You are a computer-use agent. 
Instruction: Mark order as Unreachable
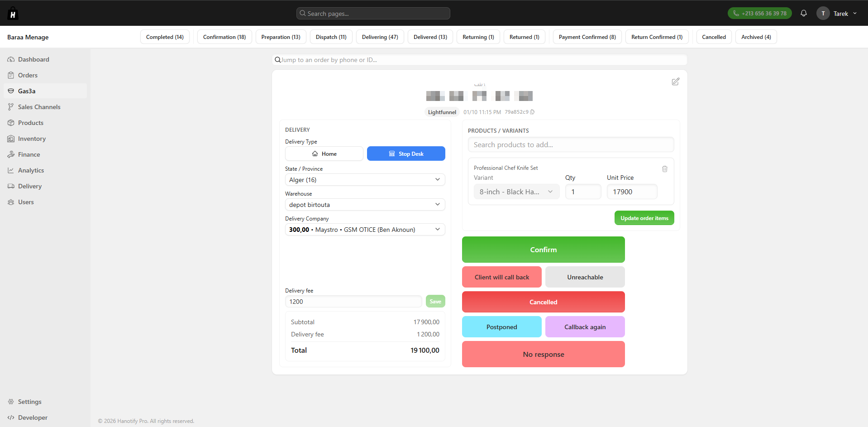(585, 277)
